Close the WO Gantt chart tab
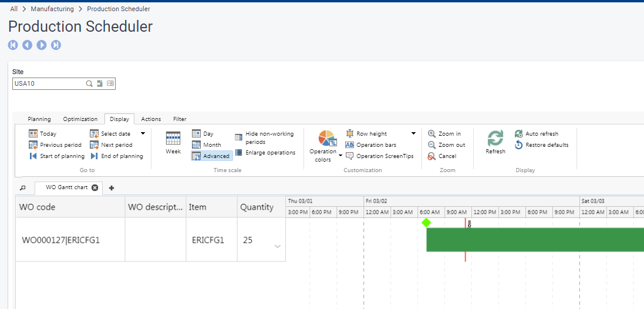The width and height of the screenshot is (644, 309). 95,188
